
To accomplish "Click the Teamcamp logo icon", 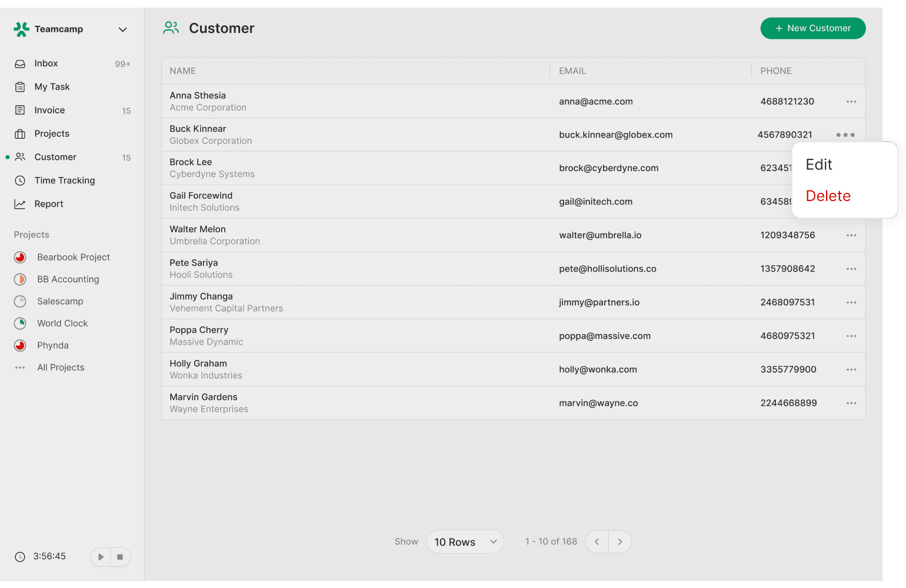I will click(x=22, y=29).
